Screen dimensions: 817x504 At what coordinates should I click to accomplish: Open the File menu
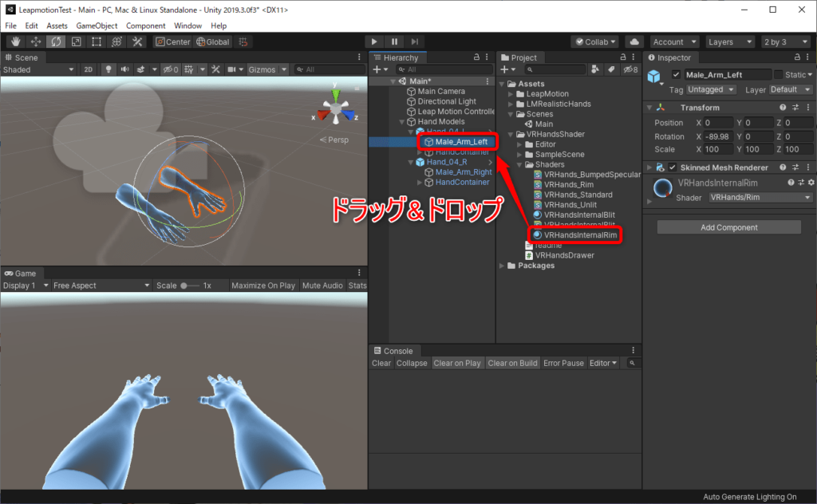click(x=10, y=26)
